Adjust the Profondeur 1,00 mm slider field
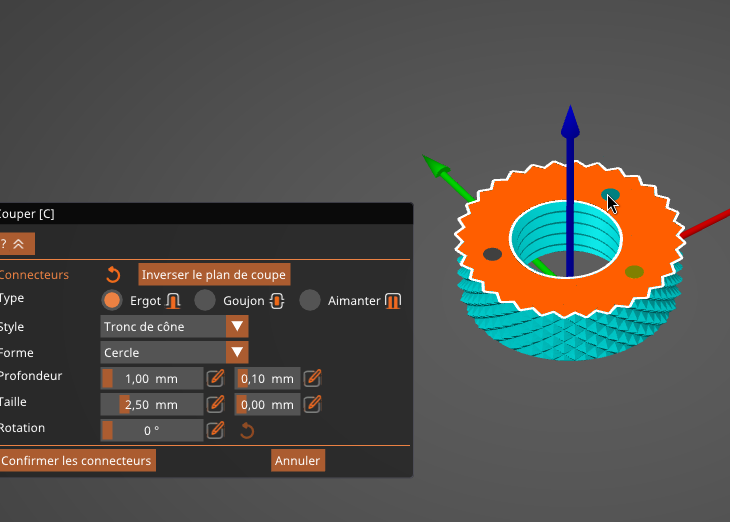This screenshot has height=522, width=730. 152,379
